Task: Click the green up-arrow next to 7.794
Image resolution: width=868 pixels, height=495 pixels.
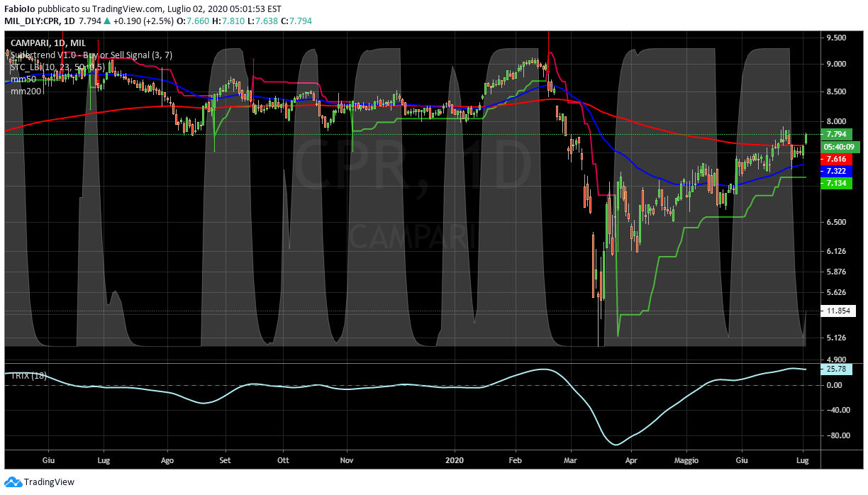Action: (107, 21)
